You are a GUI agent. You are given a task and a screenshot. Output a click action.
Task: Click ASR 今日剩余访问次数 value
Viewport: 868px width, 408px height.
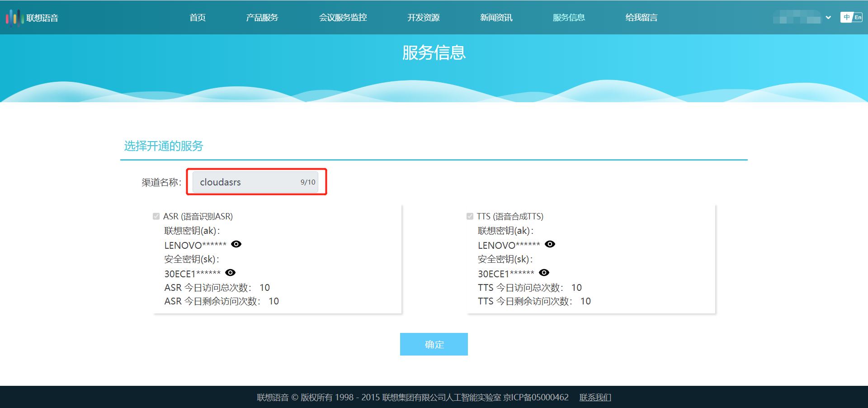[x=274, y=301]
